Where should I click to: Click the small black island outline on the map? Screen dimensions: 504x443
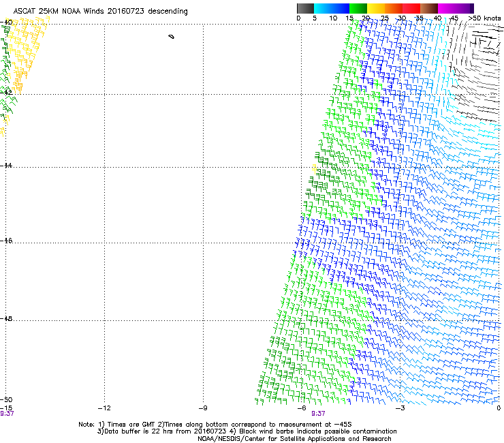click(172, 37)
